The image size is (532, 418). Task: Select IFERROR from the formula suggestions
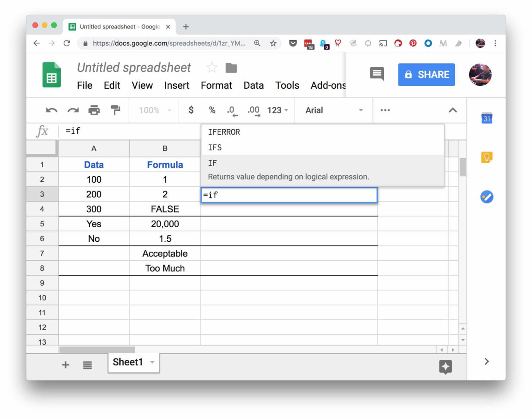click(x=224, y=132)
